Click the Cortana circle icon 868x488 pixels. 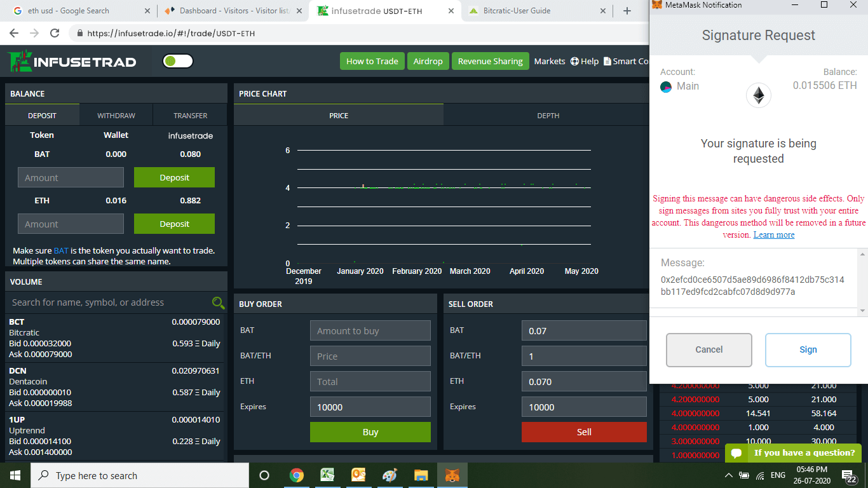click(x=264, y=475)
